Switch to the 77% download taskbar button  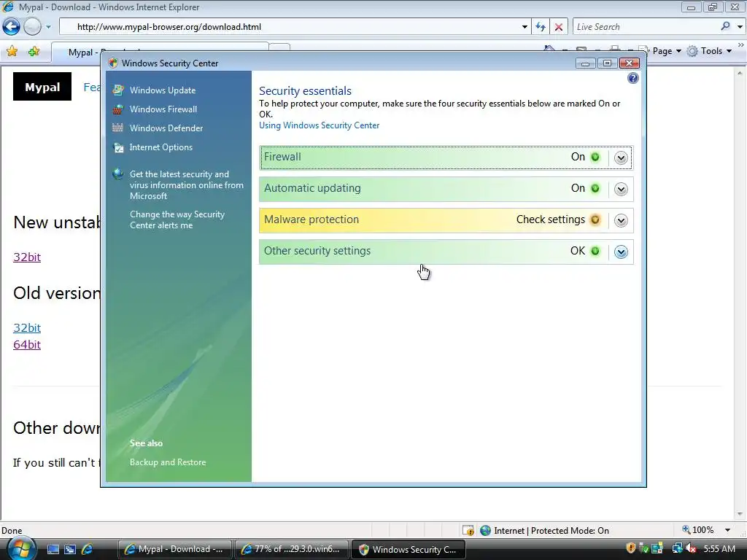[291, 549]
